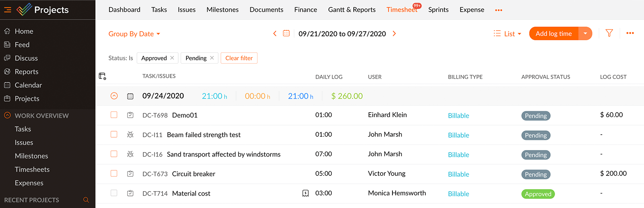Open Calendar in the left sidebar
The width and height of the screenshot is (644, 208).
28,85
